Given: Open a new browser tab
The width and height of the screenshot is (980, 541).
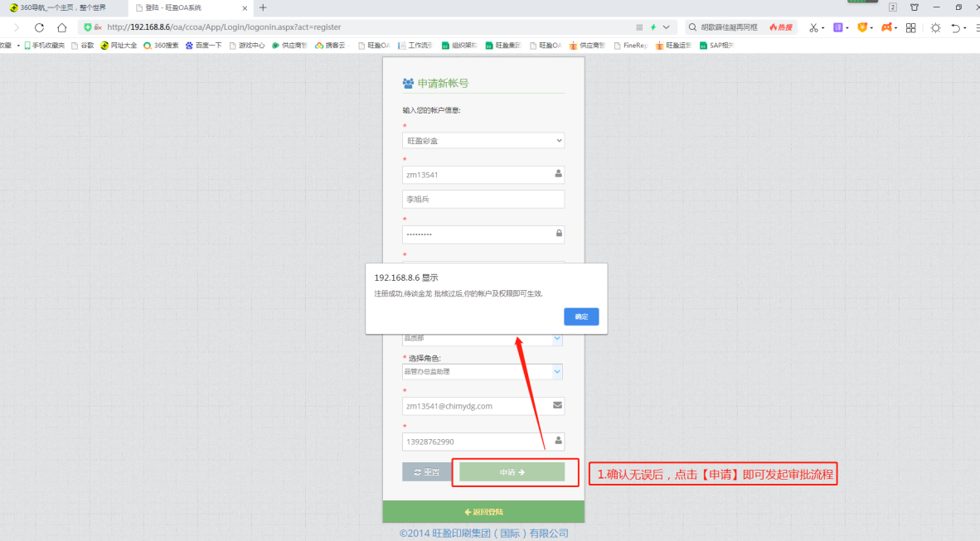Looking at the screenshot, I should [x=263, y=8].
